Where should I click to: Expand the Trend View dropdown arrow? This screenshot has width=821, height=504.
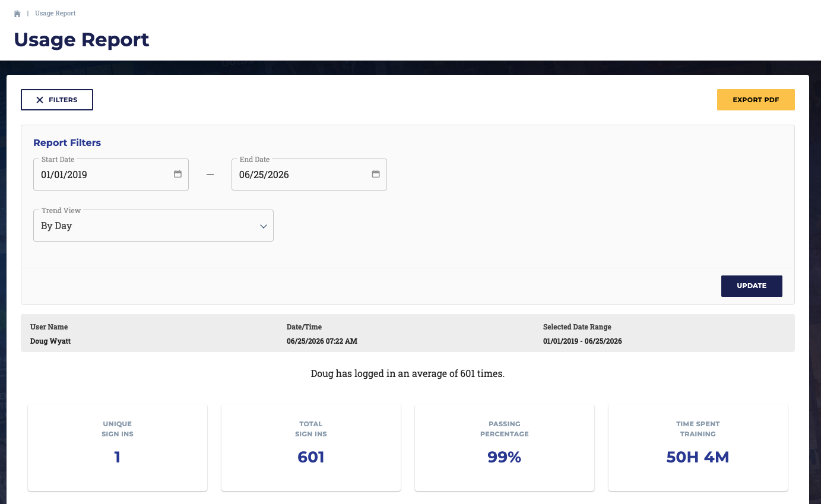click(264, 226)
